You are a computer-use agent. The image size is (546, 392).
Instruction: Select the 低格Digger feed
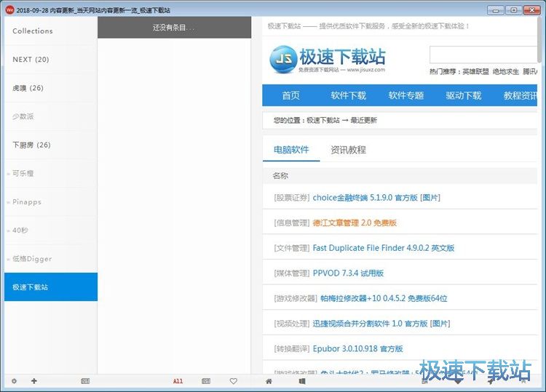(51, 259)
